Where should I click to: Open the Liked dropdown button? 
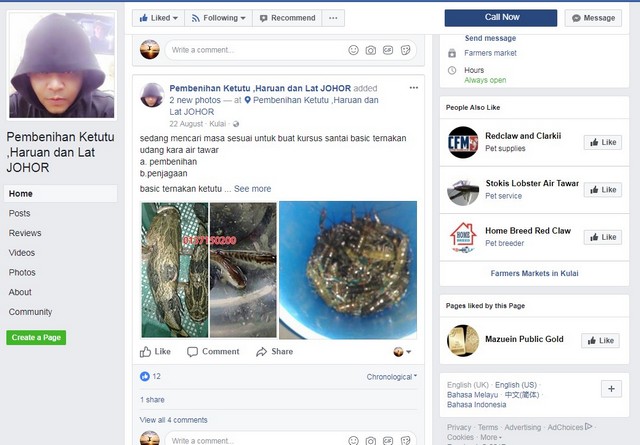[158, 18]
